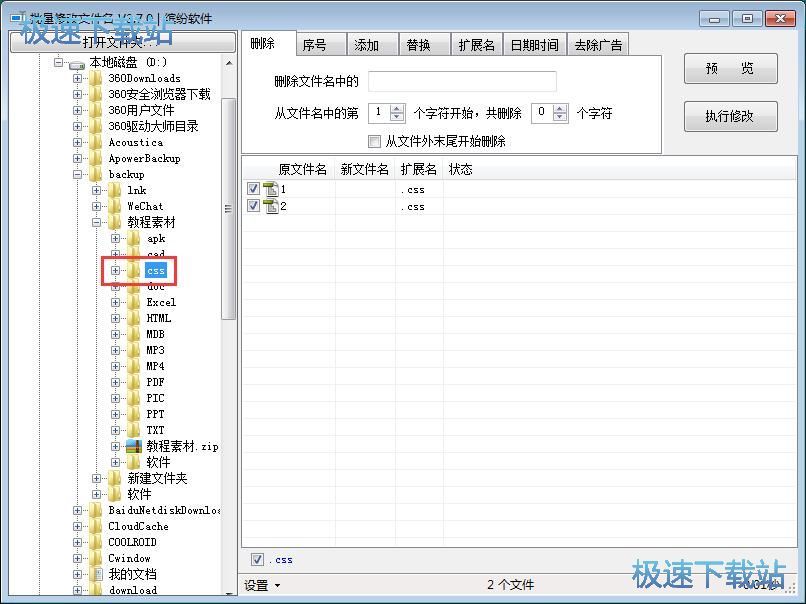Collapse the 教程素材 folder node
The width and height of the screenshot is (806, 604).
(96, 222)
